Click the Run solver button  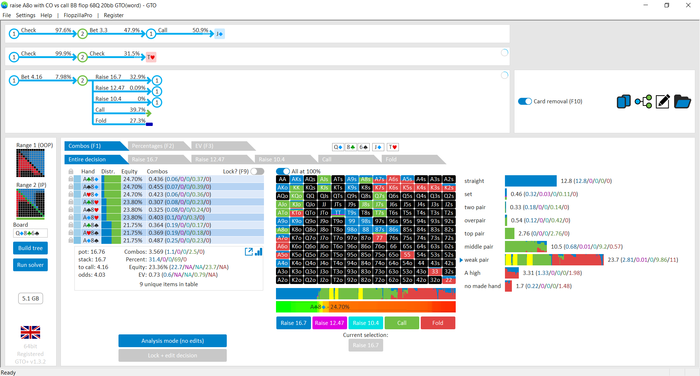coord(30,265)
